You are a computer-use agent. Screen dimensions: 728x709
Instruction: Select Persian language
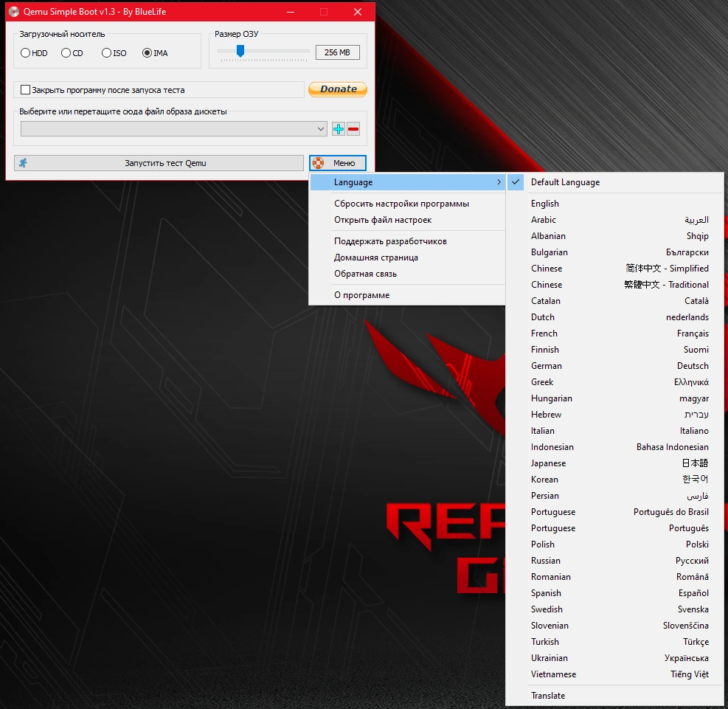click(x=614, y=496)
